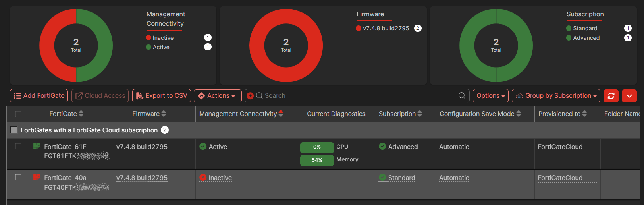Open the Options dropdown
The height and width of the screenshot is (205, 644).
(x=490, y=96)
